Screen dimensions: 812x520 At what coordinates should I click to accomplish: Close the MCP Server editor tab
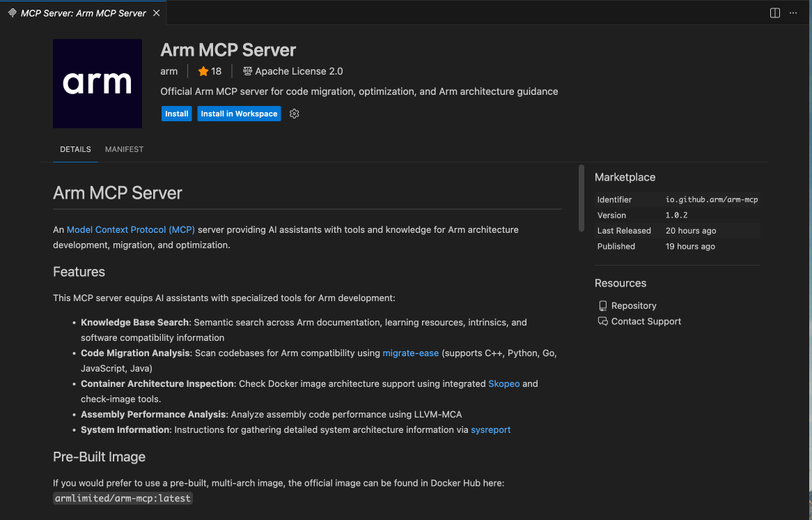click(157, 13)
